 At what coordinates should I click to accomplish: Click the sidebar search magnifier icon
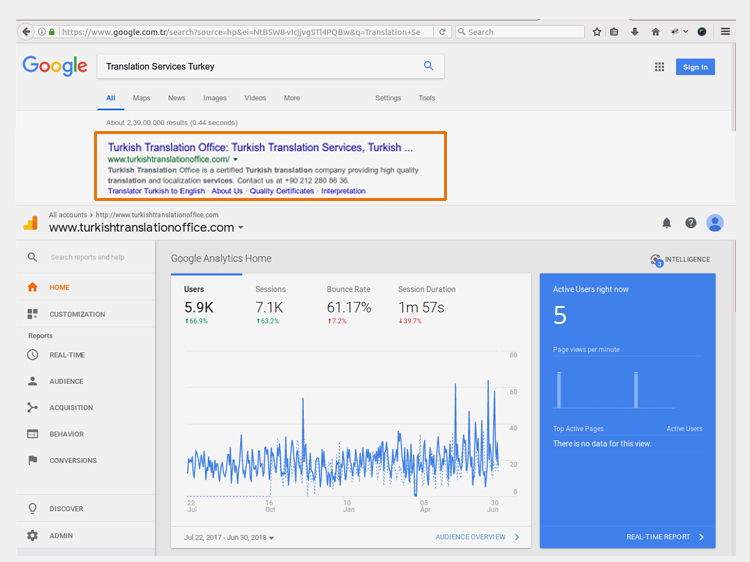[x=32, y=257]
